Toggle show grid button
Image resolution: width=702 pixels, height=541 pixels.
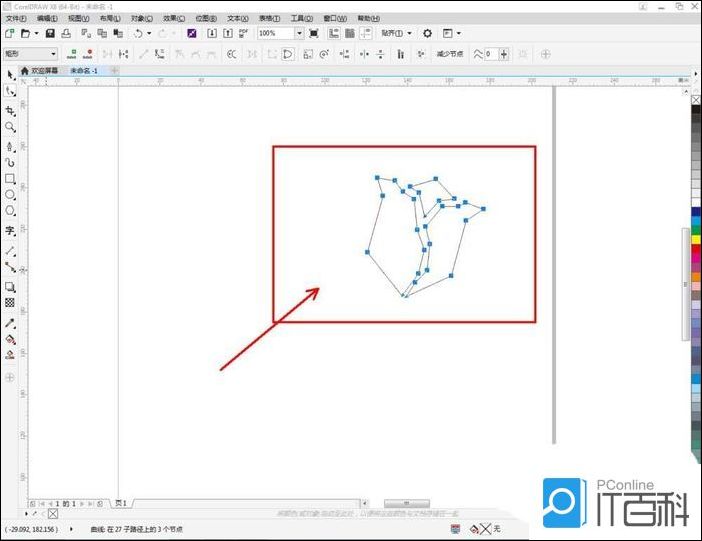click(x=350, y=33)
